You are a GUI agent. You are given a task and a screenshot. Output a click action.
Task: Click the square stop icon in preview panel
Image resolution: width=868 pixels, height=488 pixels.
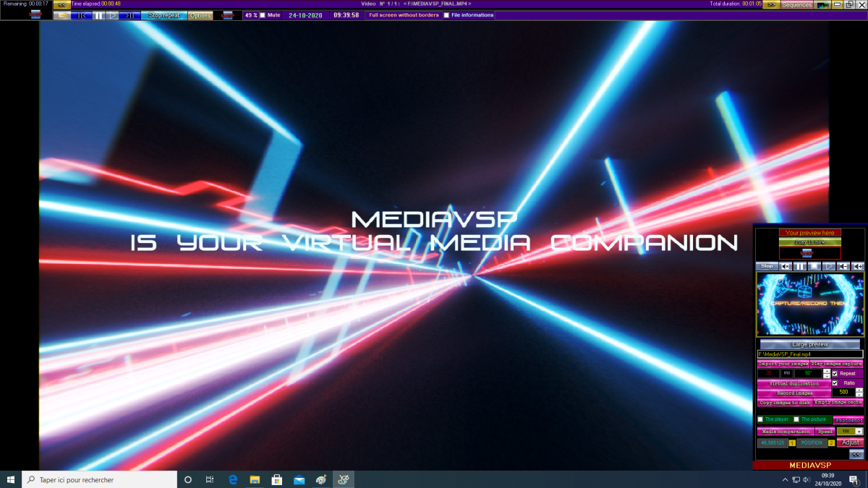[814, 266]
